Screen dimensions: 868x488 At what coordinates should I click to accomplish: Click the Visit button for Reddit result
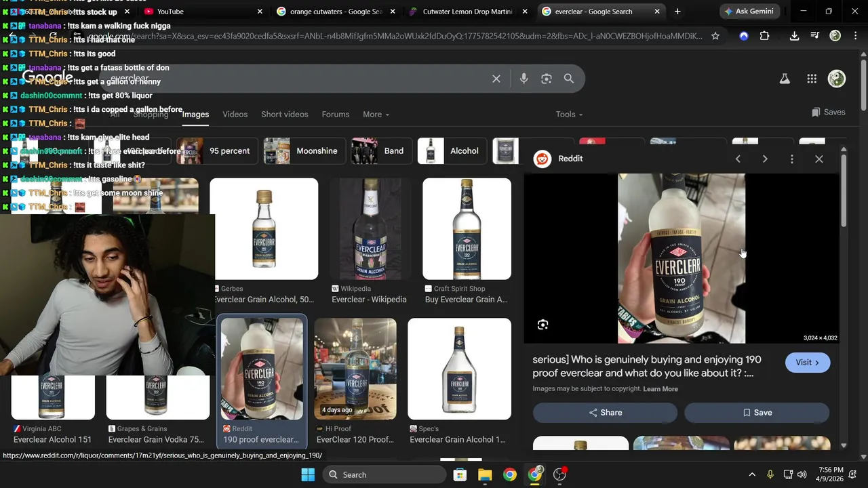[x=807, y=363]
